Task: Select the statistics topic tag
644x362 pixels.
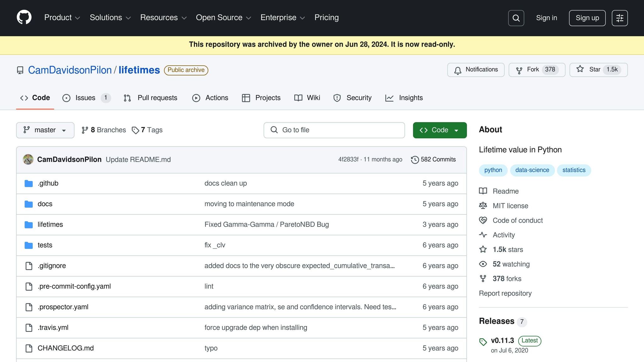Action: [x=574, y=170]
